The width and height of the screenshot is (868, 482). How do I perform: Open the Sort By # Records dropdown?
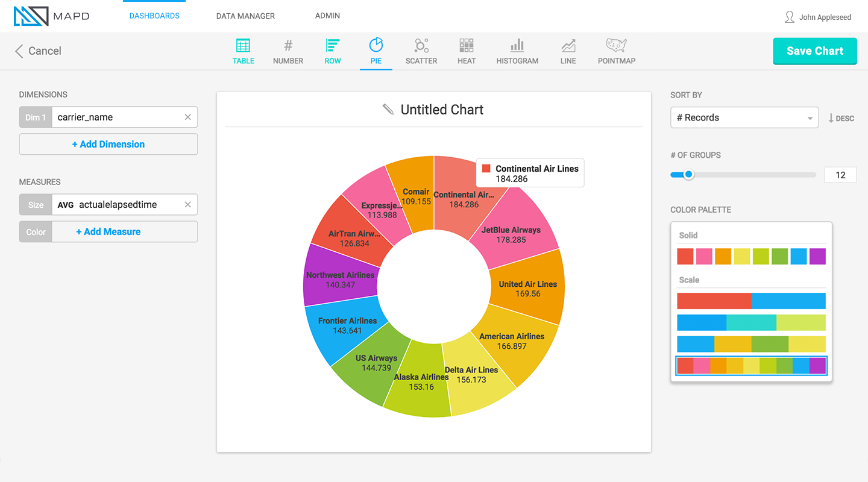tap(744, 117)
